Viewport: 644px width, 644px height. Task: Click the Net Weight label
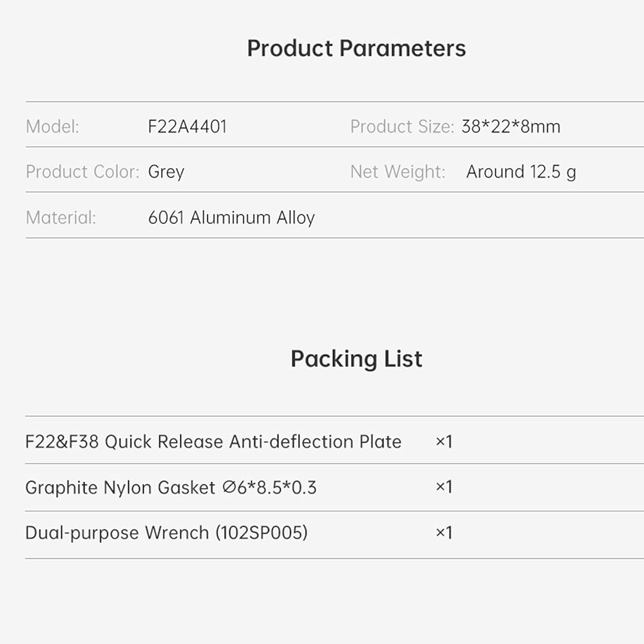[x=398, y=172]
